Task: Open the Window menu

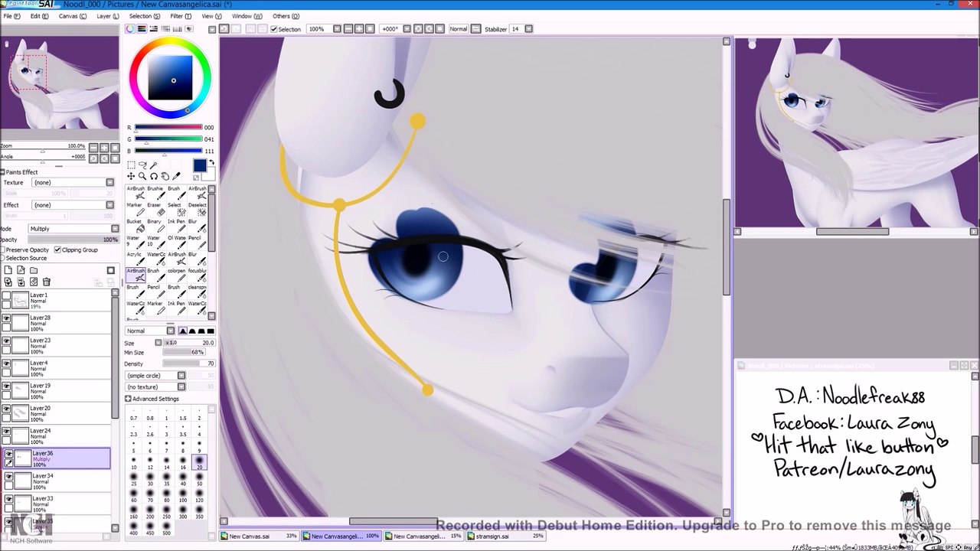Action: click(x=247, y=16)
